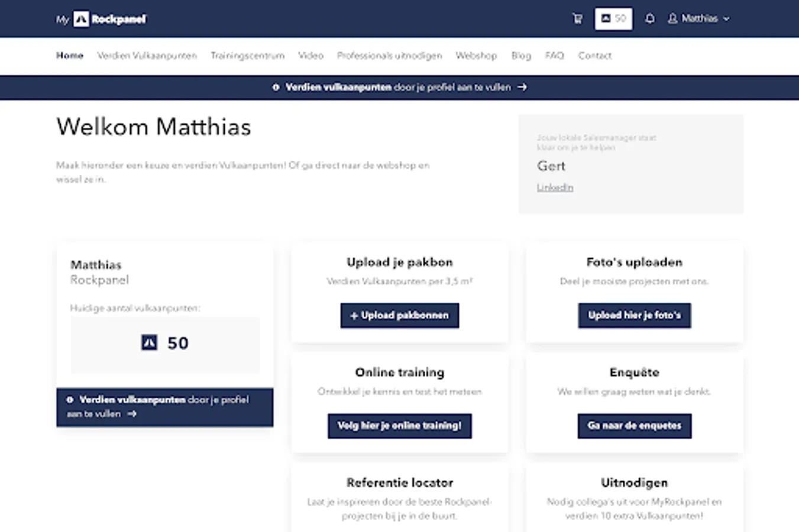The image size is (799, 532).
Task: Click 'Volg hier je online training!' button
Action: point(400,426)
